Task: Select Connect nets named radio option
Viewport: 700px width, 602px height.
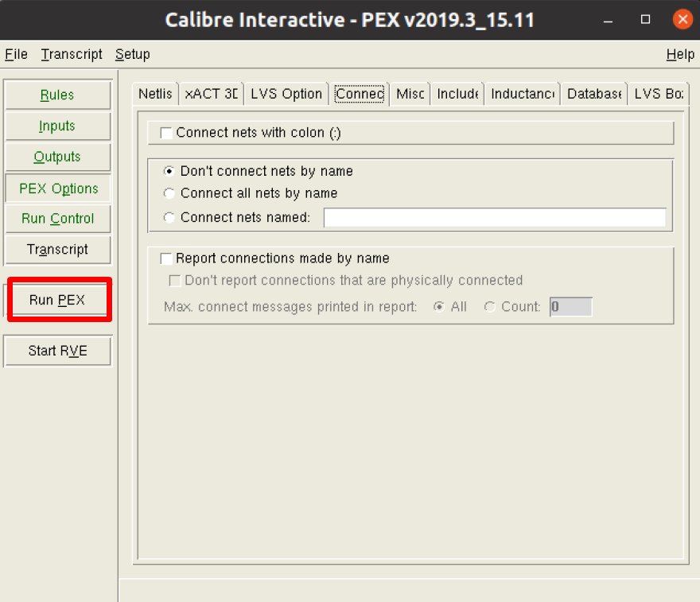Action: pos(169,217)
